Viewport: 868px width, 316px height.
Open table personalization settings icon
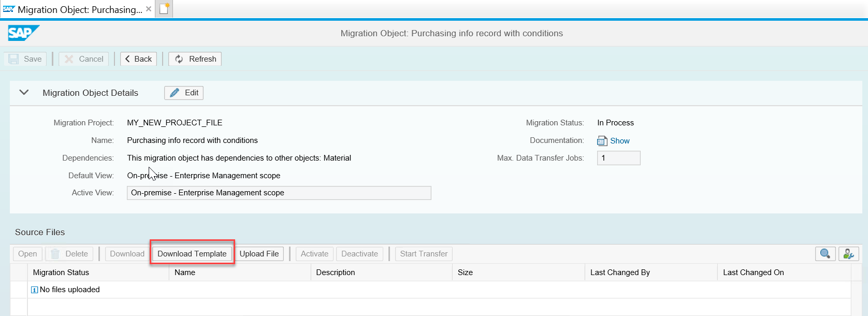click(849, 254)
